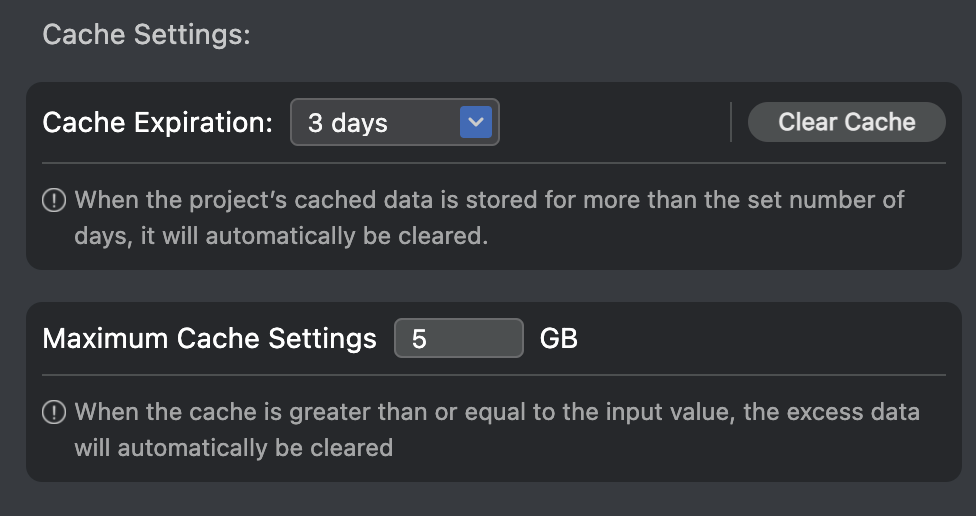Click the empty gap between the two panels

click(x=493, y=286)
